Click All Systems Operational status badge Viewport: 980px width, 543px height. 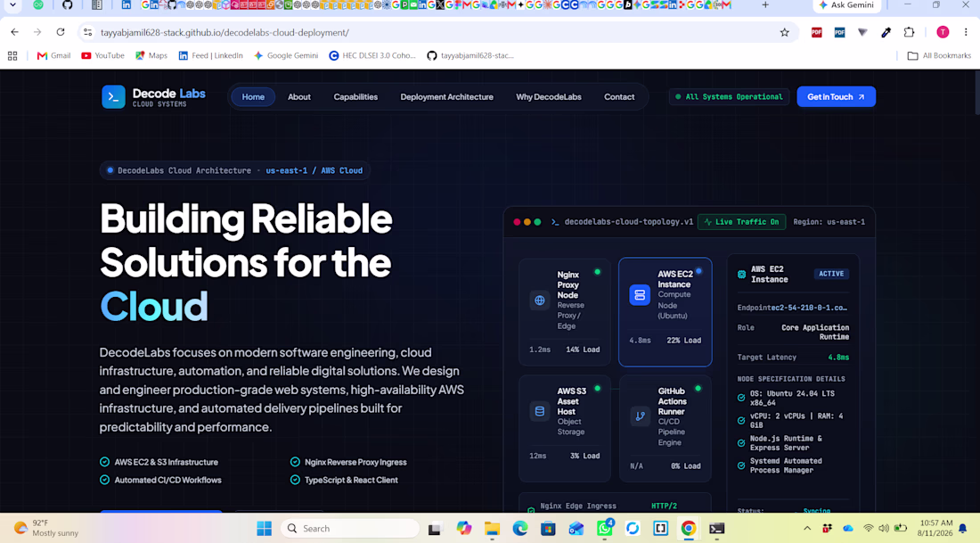click(x=729, y=97)
